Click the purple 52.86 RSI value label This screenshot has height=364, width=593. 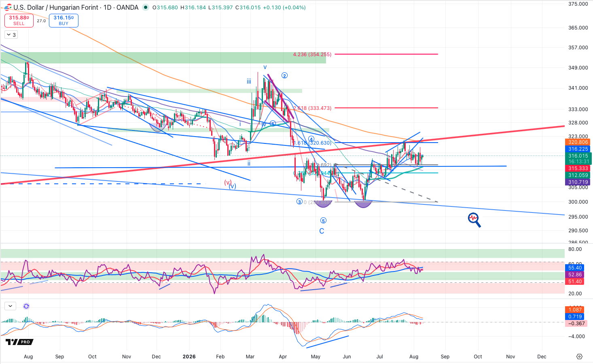tap(575, 275)
